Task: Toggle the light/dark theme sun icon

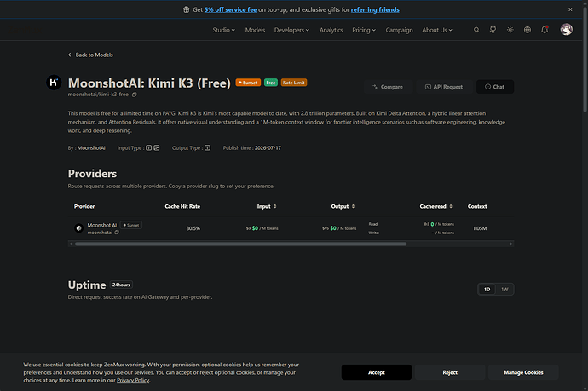Action: pyautogui.click(x=510, y=30)
